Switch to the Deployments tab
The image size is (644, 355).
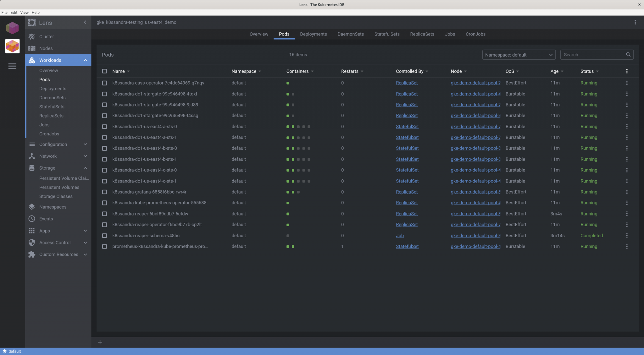click(313, 34)
